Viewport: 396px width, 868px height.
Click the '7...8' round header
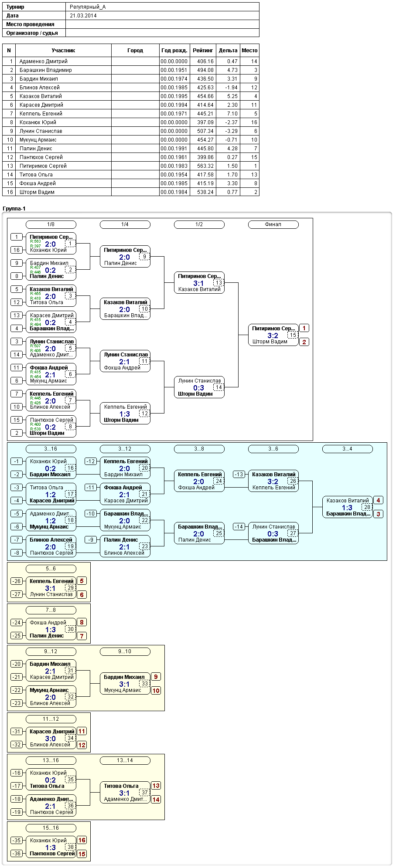pos(51,610)
